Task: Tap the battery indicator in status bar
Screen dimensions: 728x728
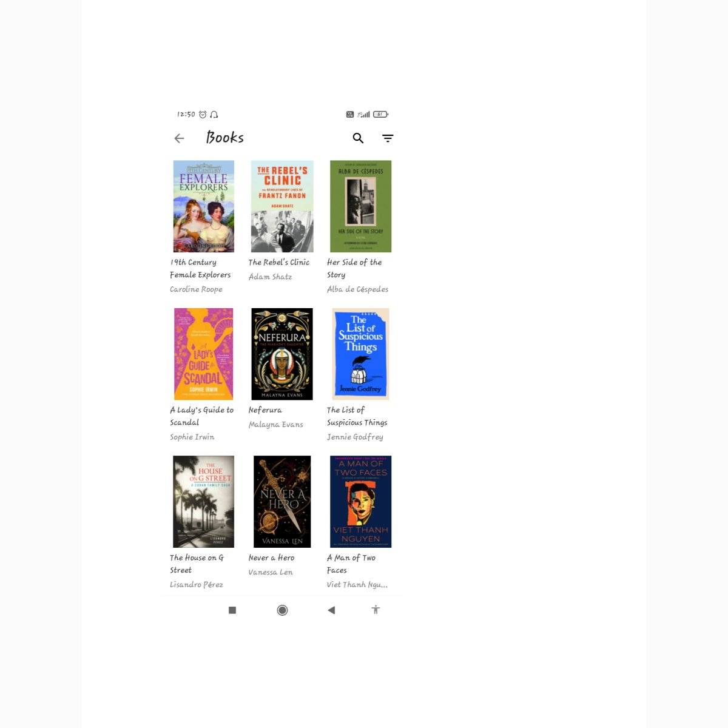Action: point(380,114)
